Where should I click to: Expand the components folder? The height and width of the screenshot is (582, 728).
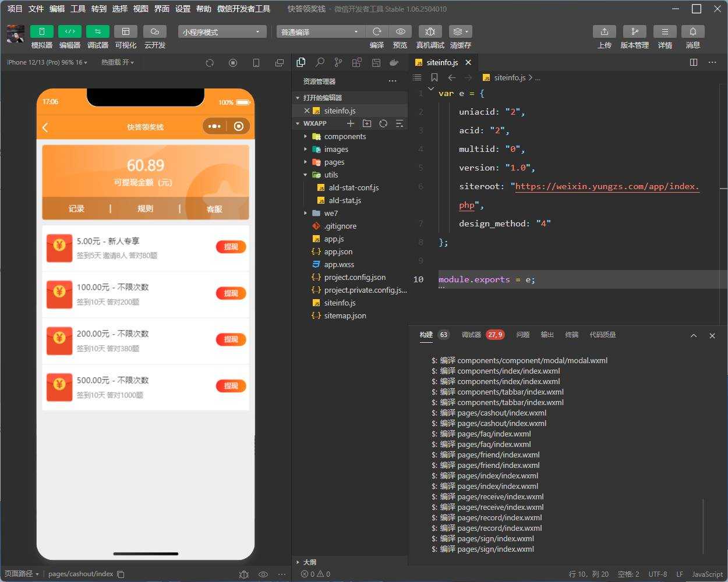tap(345, 136)
